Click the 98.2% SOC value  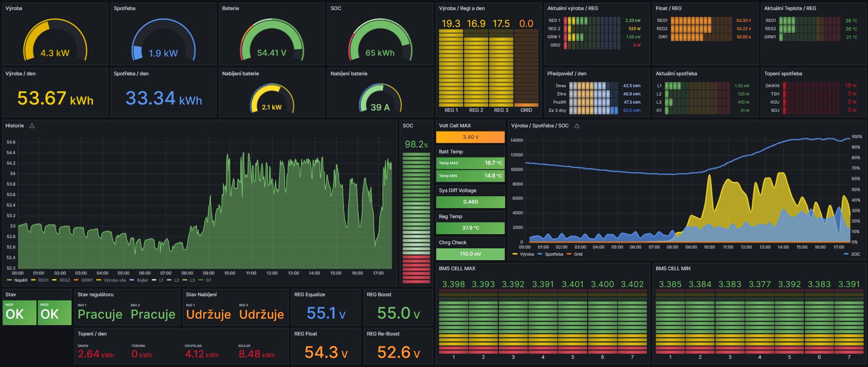[416, 144]
